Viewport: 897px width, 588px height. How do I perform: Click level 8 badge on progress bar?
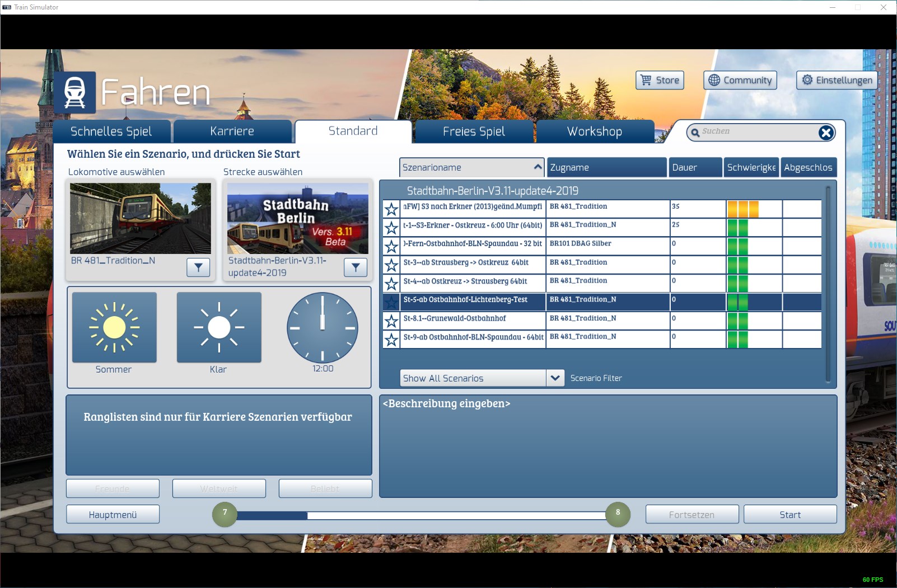pos(618,514)
